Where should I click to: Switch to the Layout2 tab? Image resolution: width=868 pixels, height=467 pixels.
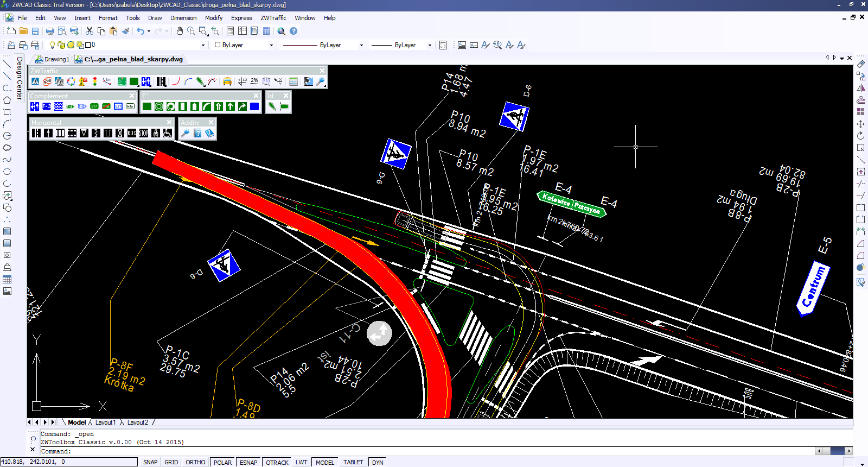pyautogui.click(x=137, y=422)
